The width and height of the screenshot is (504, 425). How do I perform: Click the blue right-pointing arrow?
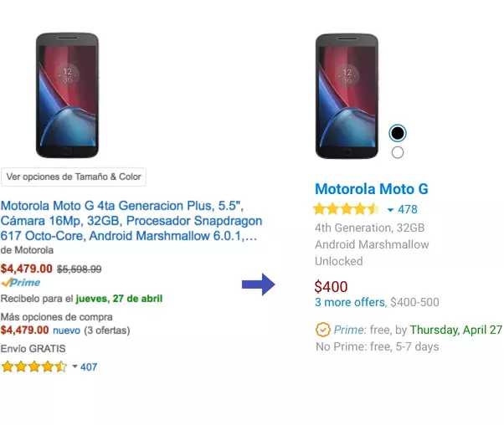click(258, 285)
